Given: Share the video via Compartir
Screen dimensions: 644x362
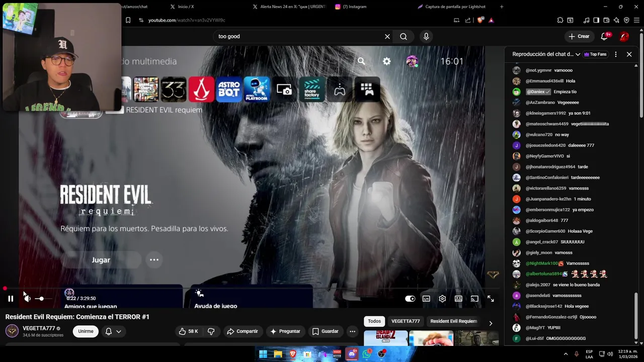Looking at the screenshot, I should point(243,331).
